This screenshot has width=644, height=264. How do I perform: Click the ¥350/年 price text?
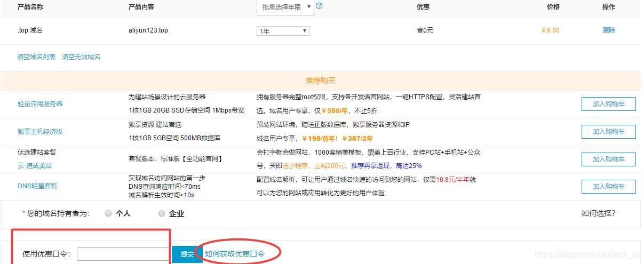pos(335,111)
